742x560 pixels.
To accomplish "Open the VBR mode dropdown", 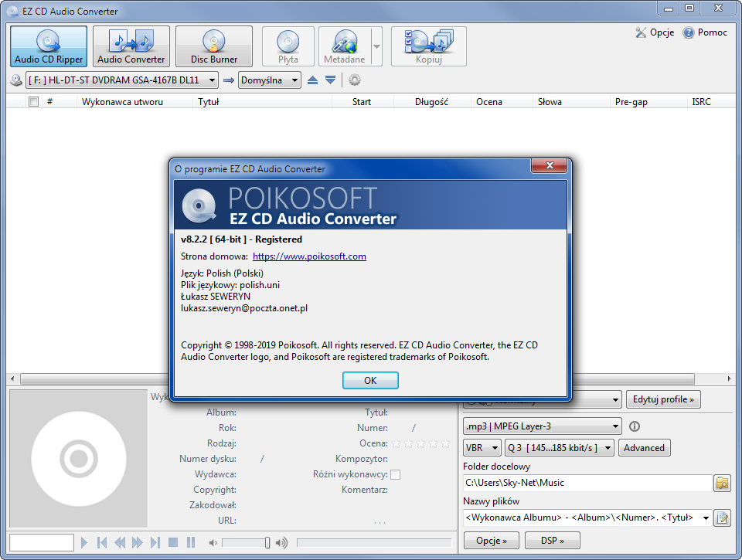I will click(x=482, y=447).
